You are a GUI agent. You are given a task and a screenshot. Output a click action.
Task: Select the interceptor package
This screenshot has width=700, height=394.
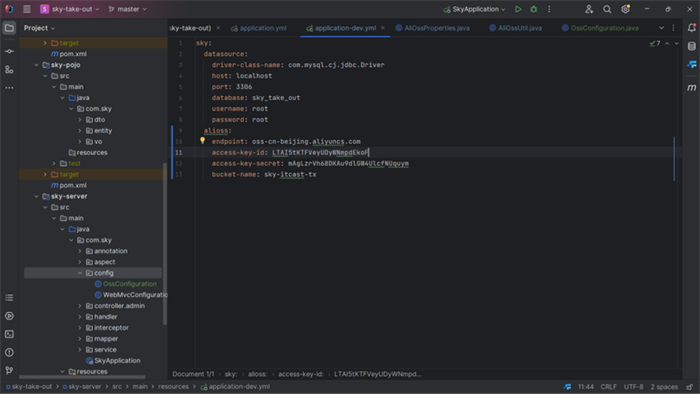(x=107, y=328)
